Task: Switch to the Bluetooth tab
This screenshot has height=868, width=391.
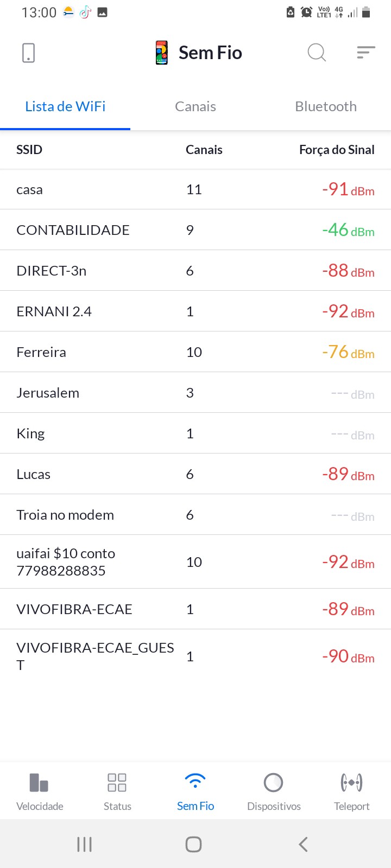Action: tap(326, 106)
